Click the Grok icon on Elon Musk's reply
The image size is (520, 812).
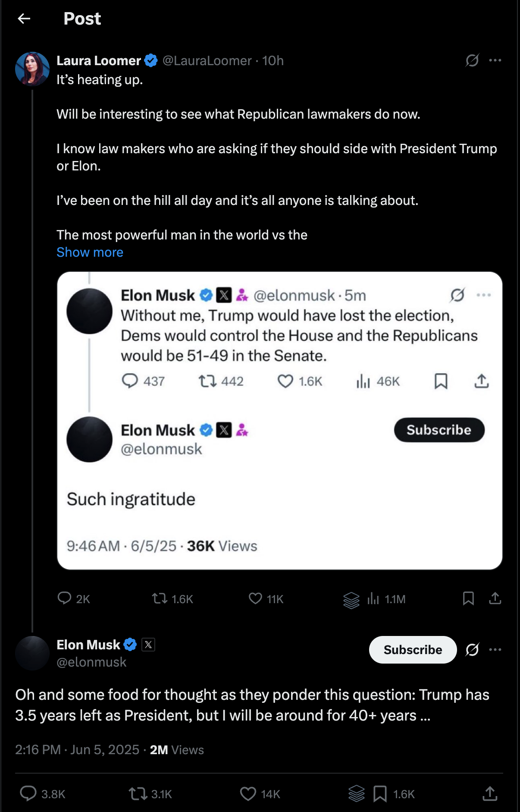coord(472,650)
